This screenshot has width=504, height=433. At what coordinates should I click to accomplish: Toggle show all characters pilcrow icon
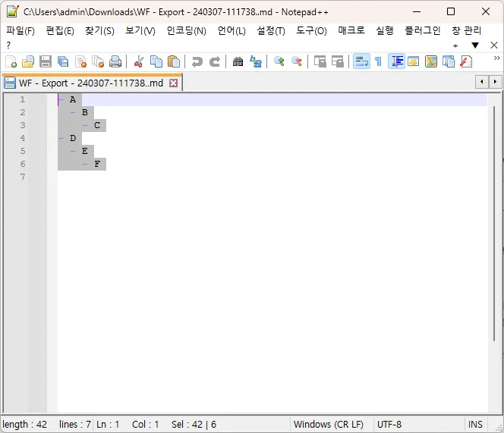click(x=378, y=61)
